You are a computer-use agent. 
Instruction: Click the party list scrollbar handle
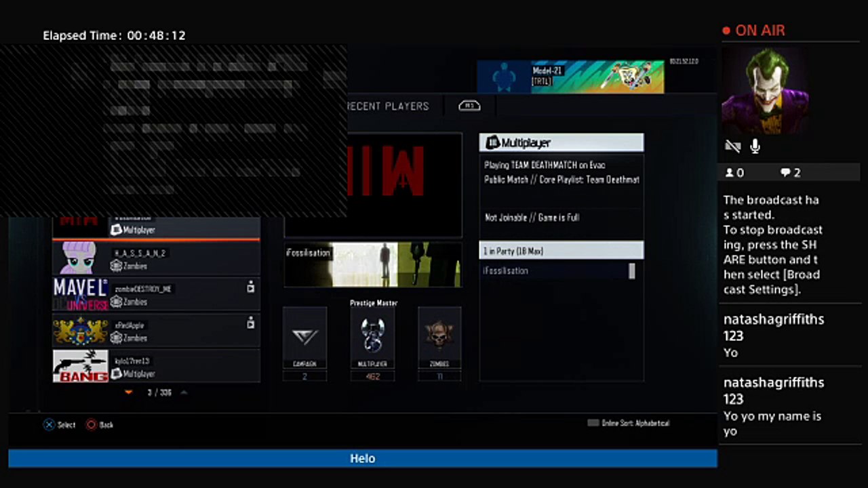[x=632, y=271]
